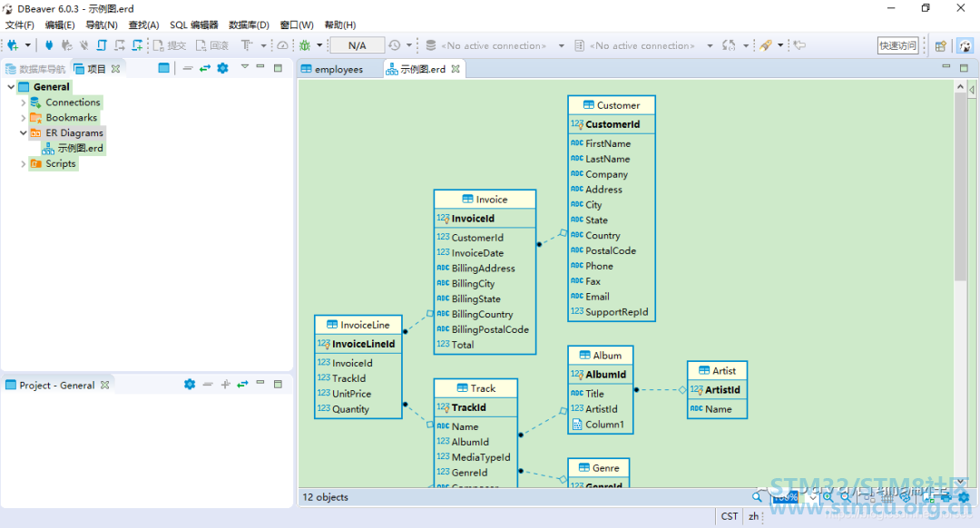Click the New Connection plug icon
Viewport: 980px width, 528px height.
(13, 45)
